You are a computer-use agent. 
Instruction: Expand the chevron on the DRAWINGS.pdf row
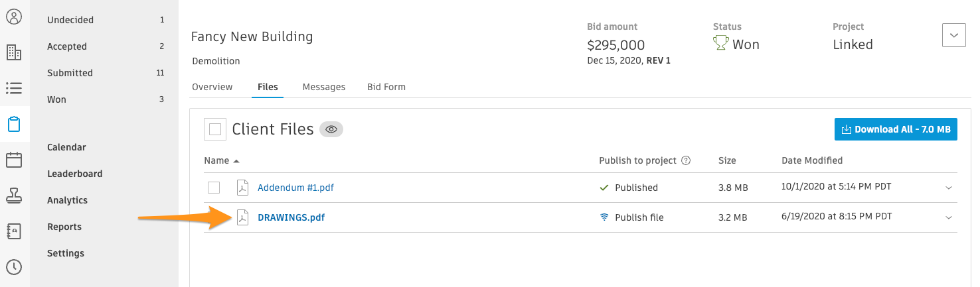[x=949, y=217]
